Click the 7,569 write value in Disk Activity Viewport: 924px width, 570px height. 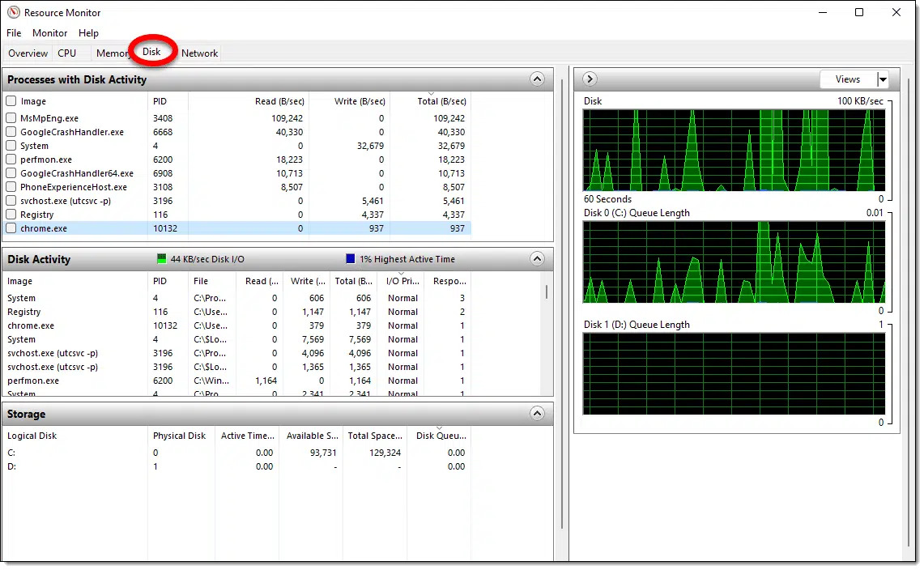(x=313, y=339)
